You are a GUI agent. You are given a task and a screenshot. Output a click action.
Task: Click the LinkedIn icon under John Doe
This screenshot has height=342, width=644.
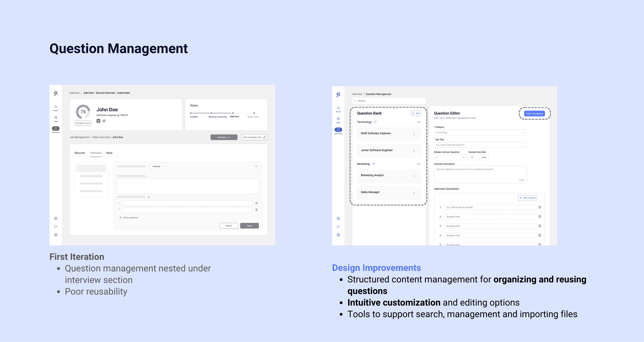point(98,121)
